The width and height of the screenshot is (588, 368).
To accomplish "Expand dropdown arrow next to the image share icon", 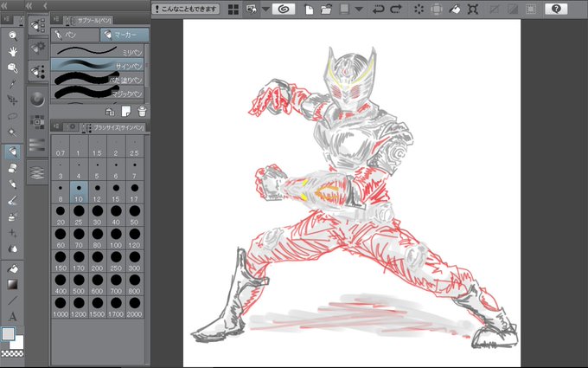I will (265, 9).
